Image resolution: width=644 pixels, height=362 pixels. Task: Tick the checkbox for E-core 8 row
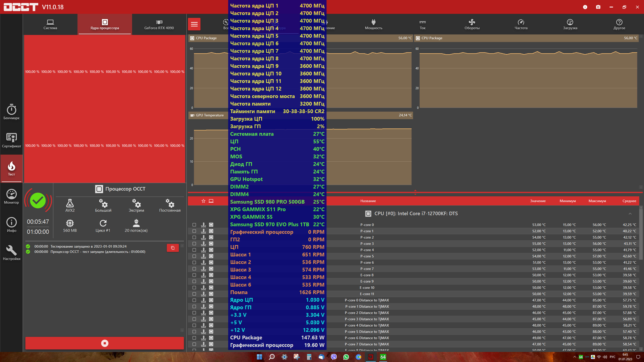coord(194,275)
